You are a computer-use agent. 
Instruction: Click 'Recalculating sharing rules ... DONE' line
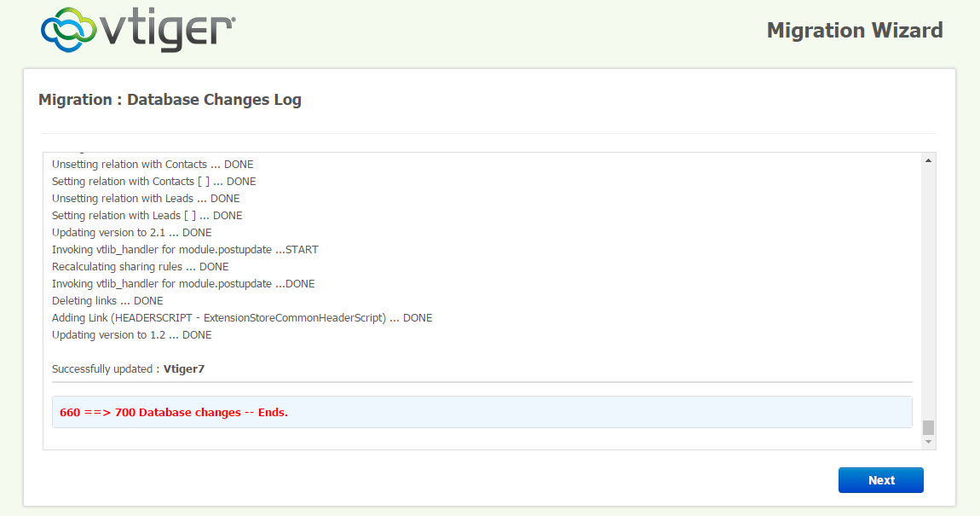(x=140, y=266)
